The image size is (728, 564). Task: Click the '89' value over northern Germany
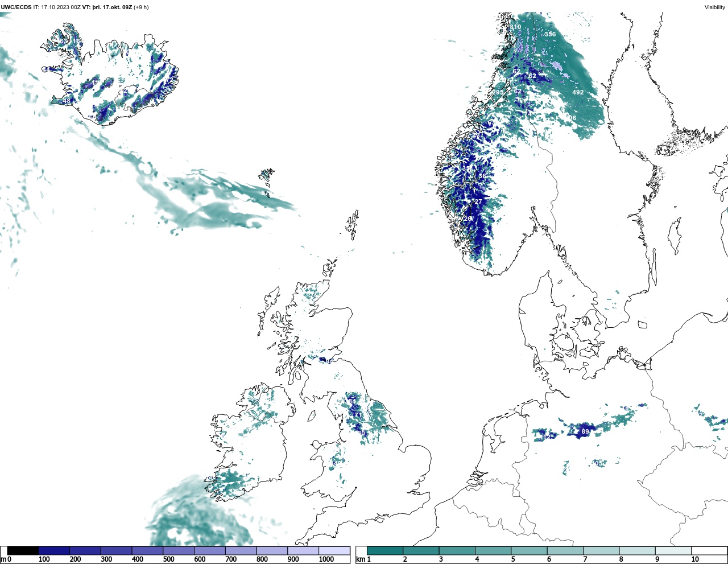click(585, 432)
